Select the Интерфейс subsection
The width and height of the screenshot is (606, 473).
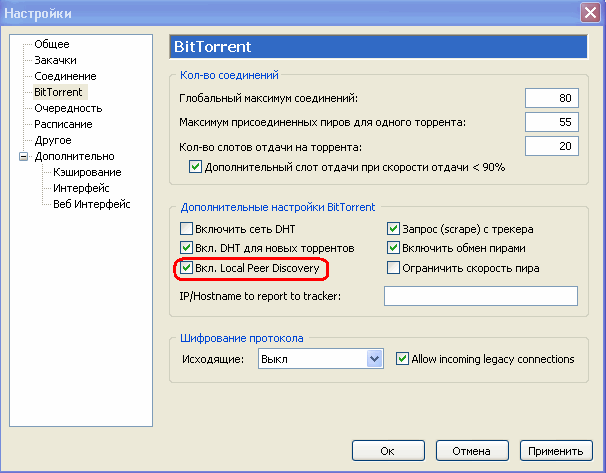[x=81, y=188]
